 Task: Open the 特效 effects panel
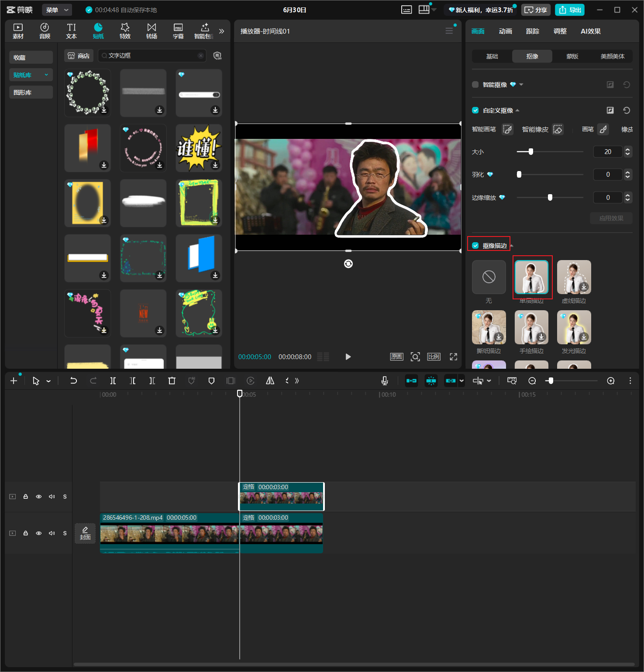(x=125, y=31)
